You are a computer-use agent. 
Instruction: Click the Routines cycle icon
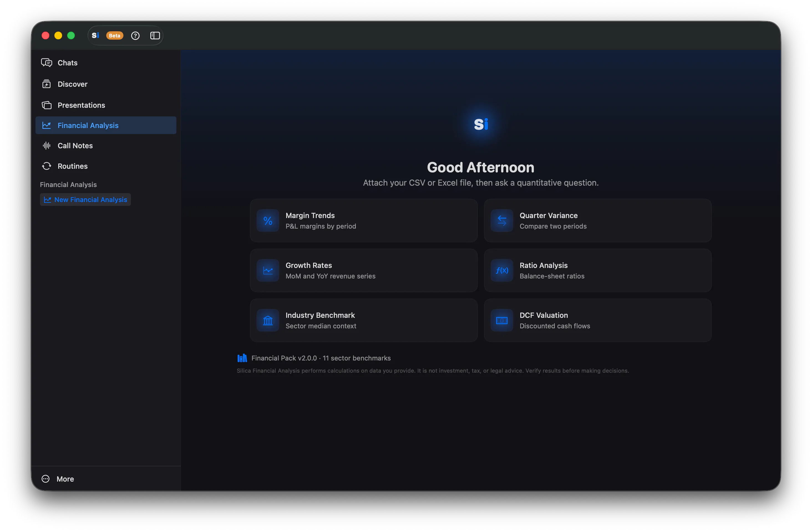pos(46,166)
